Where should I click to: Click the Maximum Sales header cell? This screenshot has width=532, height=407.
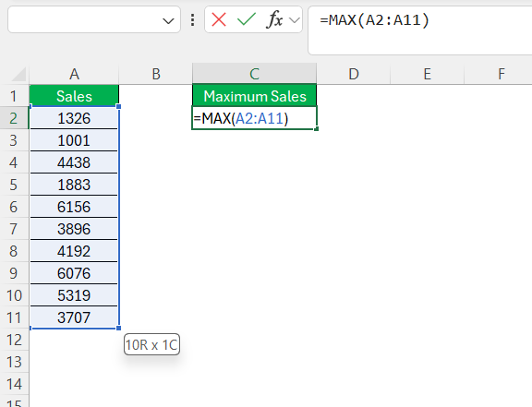click(x=255, y=96)
